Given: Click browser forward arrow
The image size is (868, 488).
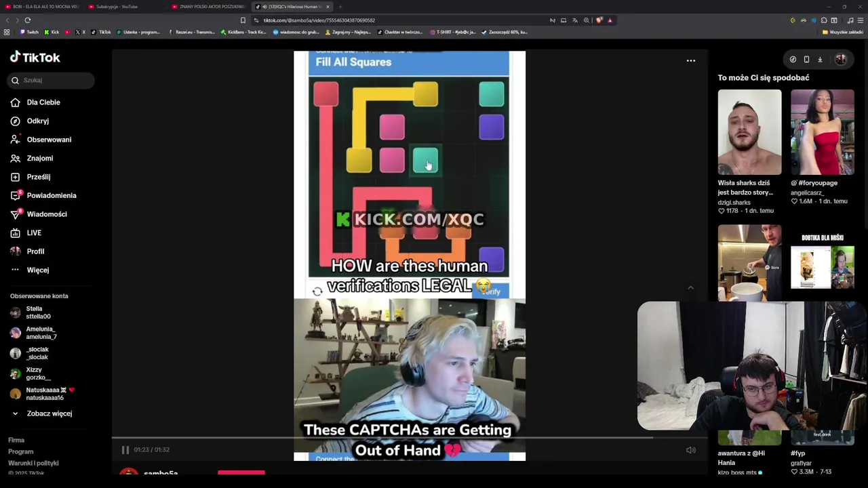Looking at the screenshot, I should click(17, 20).
